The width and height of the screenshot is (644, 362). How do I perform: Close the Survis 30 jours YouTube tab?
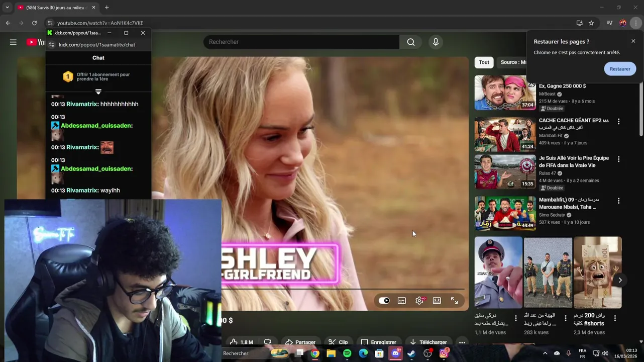pyautogui.click(x=93, y=8)
